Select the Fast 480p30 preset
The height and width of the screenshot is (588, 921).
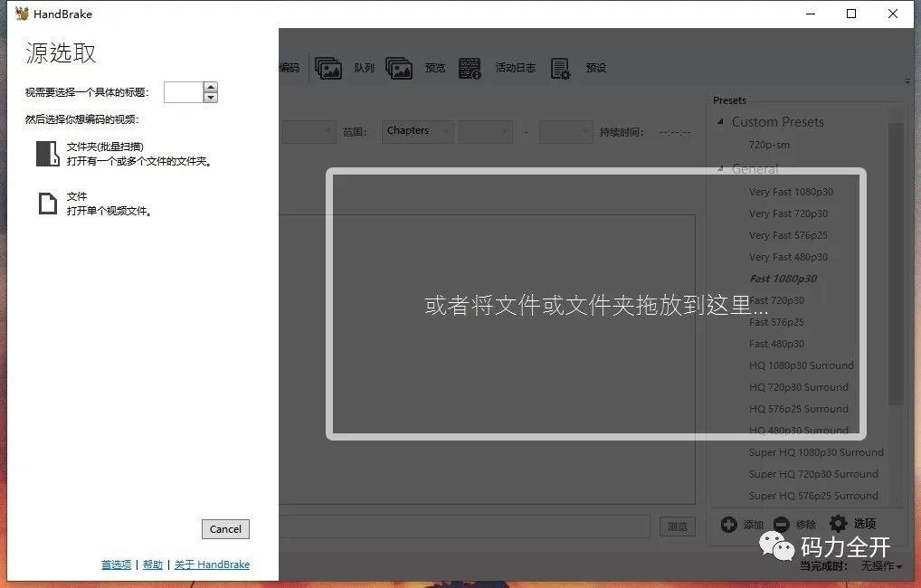point(776,345)
